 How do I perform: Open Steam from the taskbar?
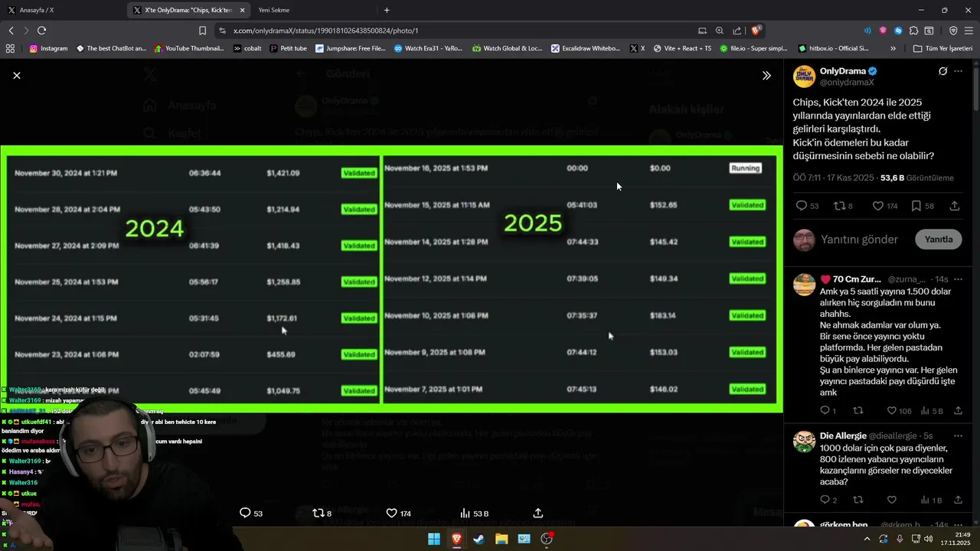point(479,539)
